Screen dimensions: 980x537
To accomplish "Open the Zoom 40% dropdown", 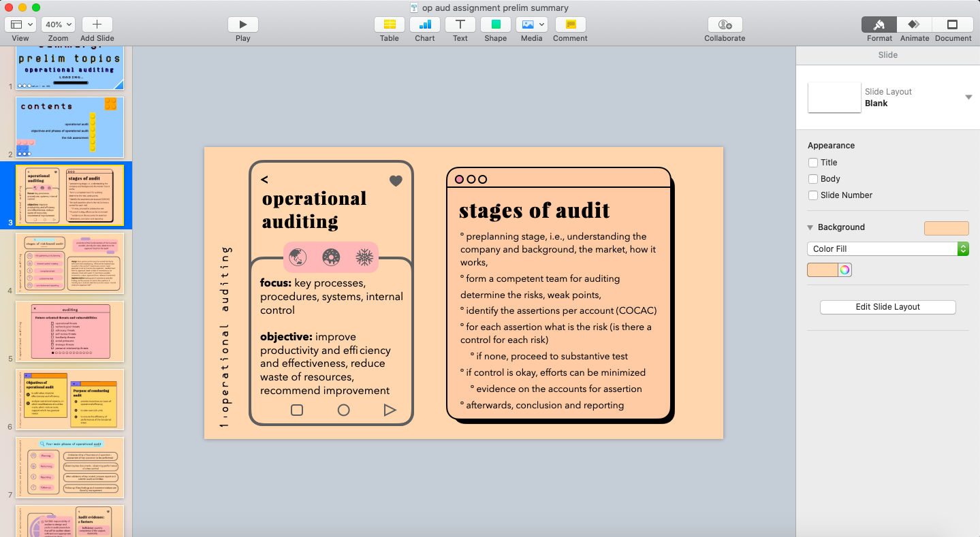I will click(58, 25).
